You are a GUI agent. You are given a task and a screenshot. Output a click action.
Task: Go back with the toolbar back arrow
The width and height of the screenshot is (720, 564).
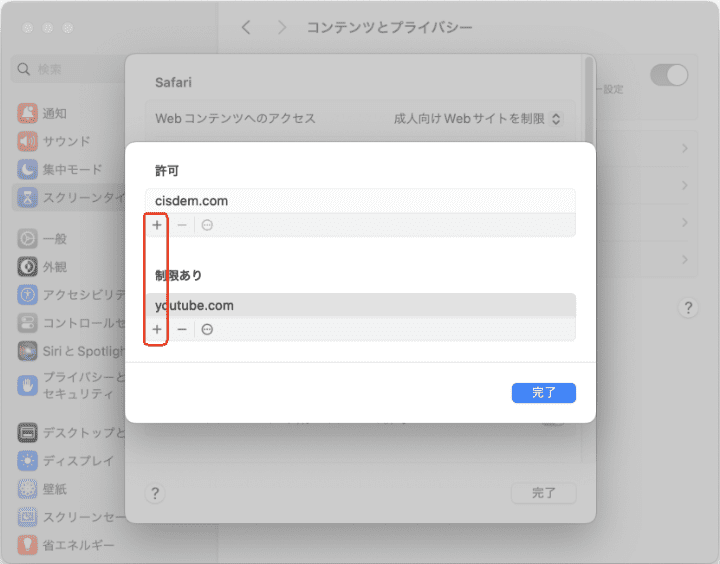pyautogui.click(x=246, y=28)
